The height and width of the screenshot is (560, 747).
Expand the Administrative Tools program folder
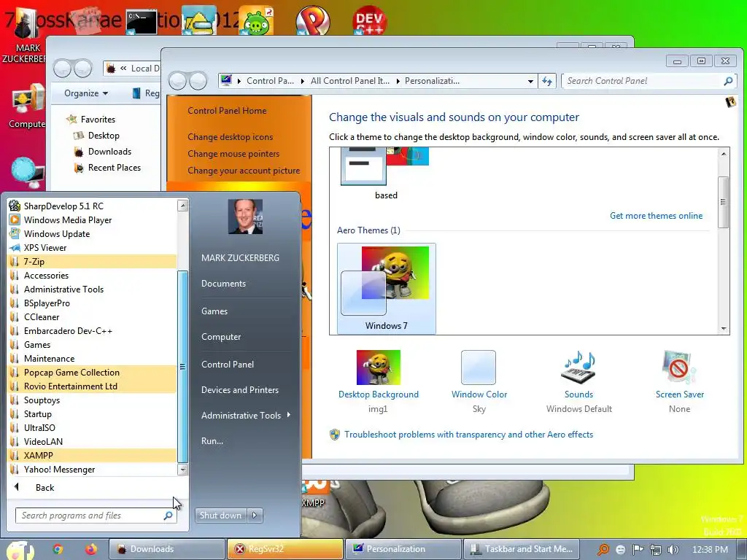tap(93, 289)
